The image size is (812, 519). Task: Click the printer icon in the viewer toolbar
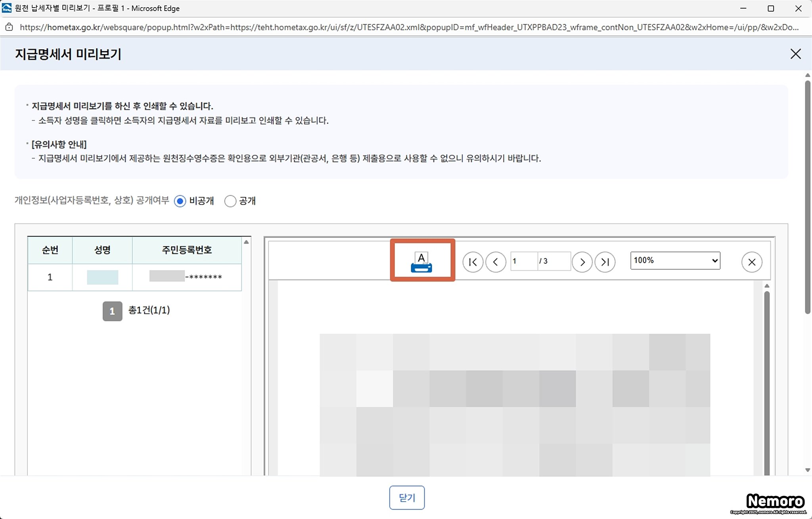point(421,262)
